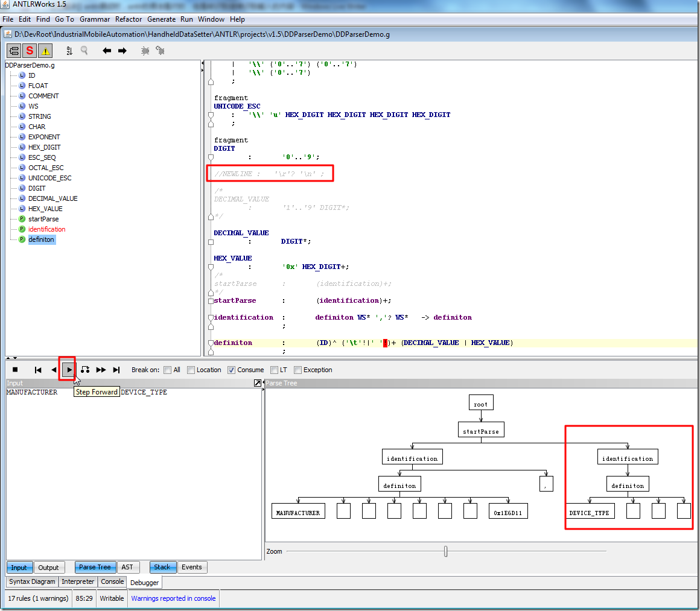Check the Exception break option

pos(297,370)
